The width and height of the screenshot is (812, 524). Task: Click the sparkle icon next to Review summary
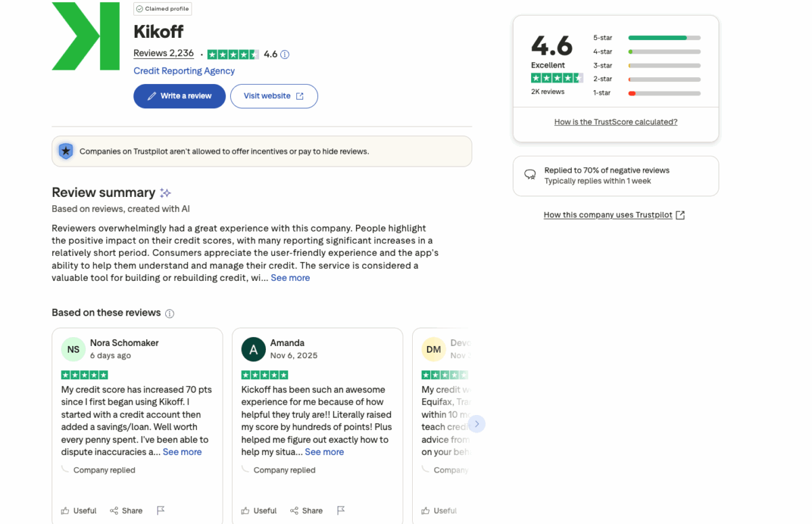click(165, 192)
